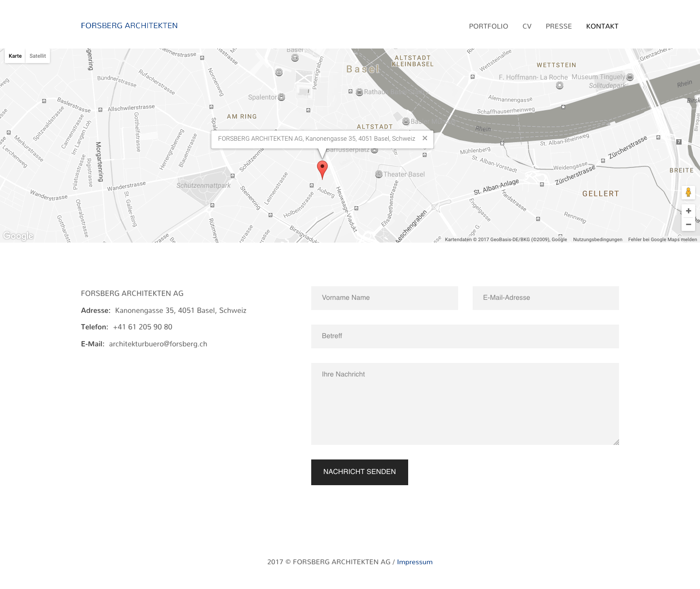Click the FORSBERG ARCHITEKTEN logo

[129, 26]
